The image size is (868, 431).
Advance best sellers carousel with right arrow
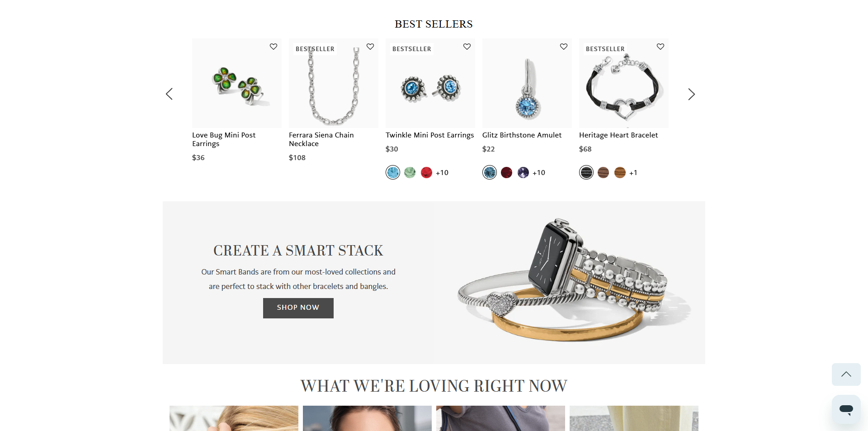tap(691, 94)
